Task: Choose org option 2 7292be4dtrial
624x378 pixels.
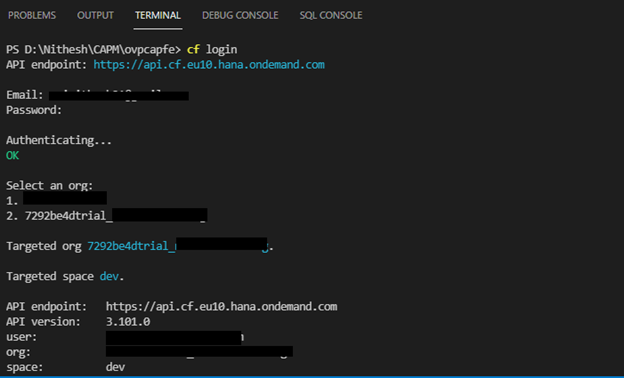Action: pos(107,216)
